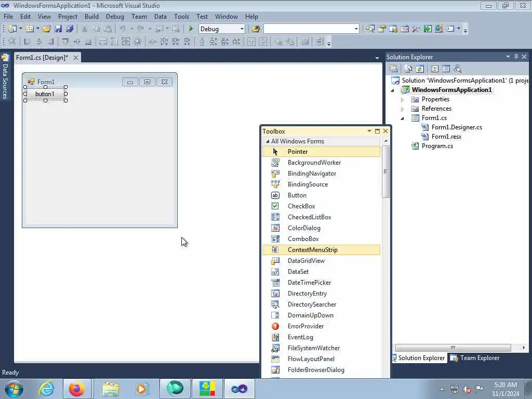Click View Designer icon in Solution Explorer
Viewport: 532px width, 399px height.
pyautogui.click(x=446, y=69)
